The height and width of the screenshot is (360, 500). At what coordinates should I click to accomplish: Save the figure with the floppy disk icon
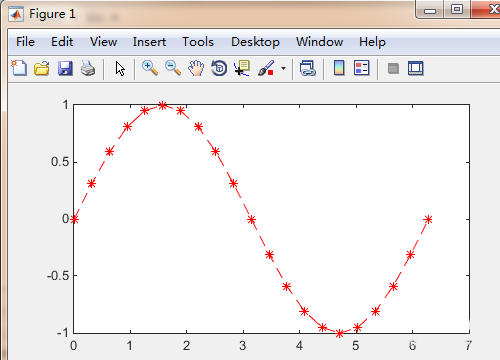[x=65, y=68]
